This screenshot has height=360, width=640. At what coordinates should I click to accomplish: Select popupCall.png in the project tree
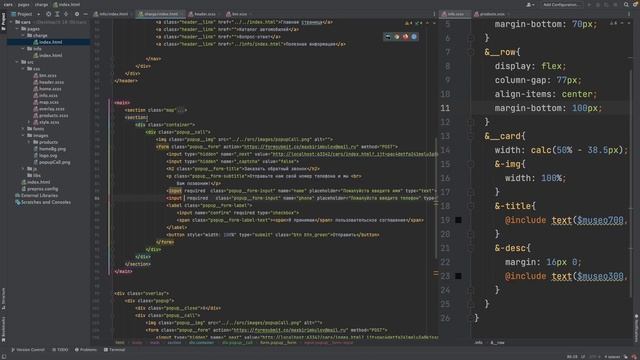[54, 162]
